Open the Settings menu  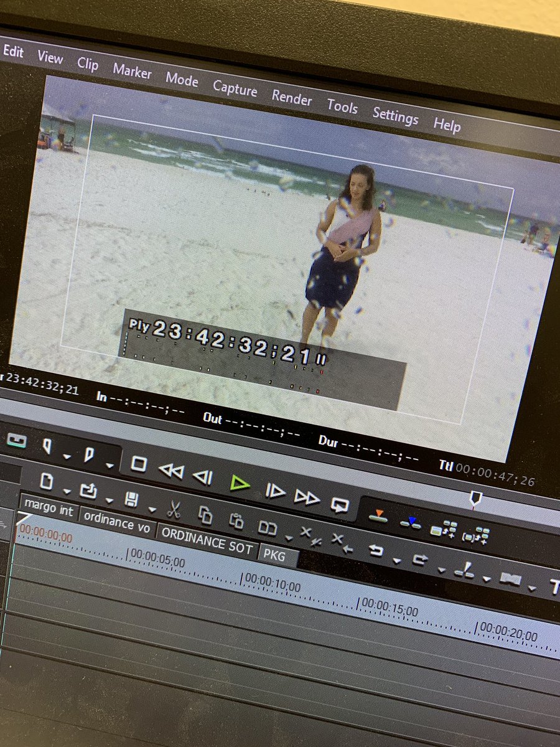tap(395, 116)
